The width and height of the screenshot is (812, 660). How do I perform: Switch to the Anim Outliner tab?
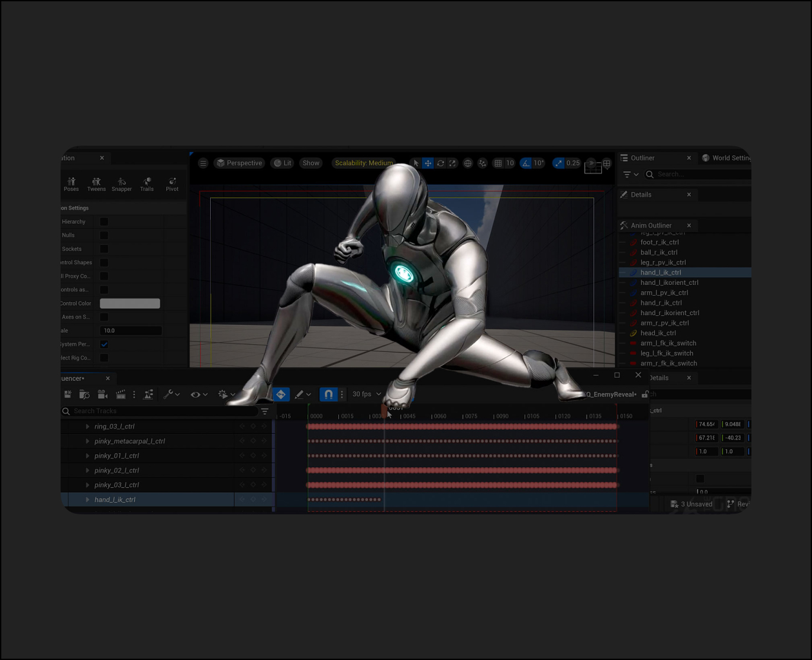[x=650, y=226]
